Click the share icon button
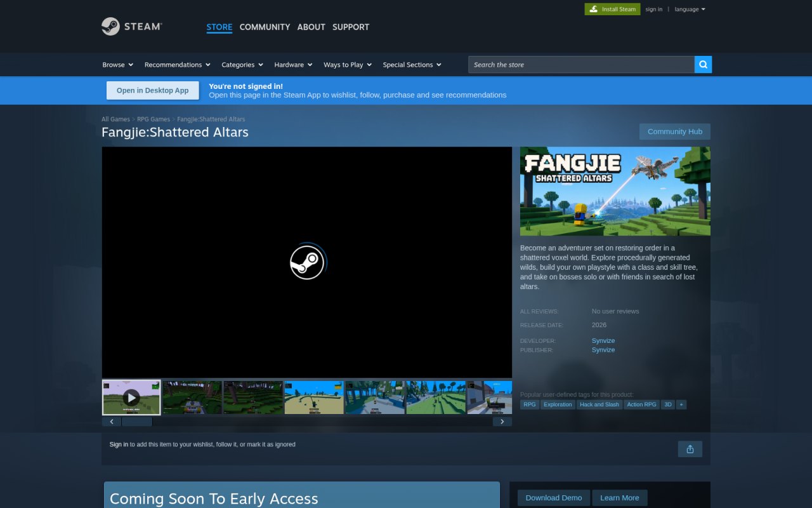This screenshot has width=812, height=508. (x=690, y=450)
